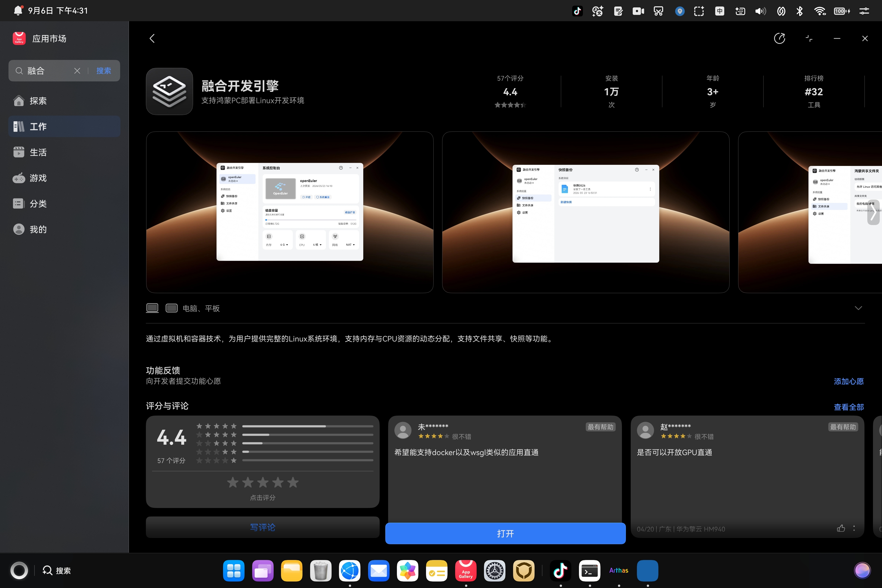Click TikTok icon in the system tray
Viewport: 882px width, 588px height.
point(577,11)
